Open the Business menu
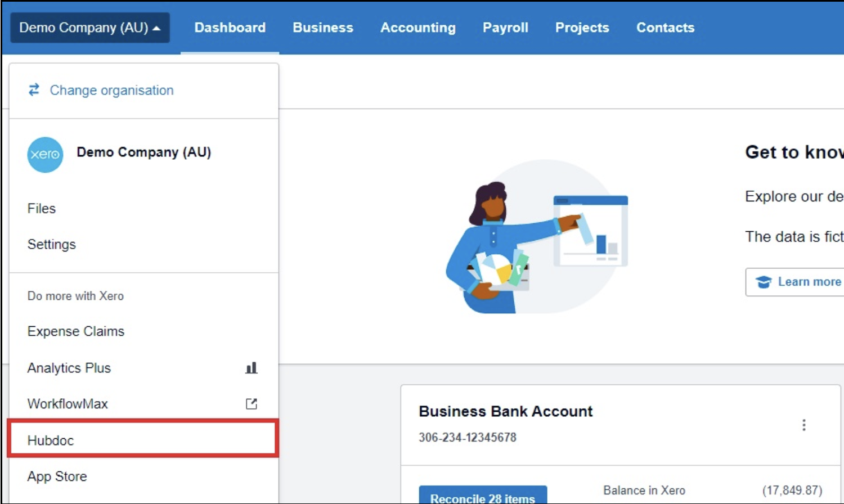Image resolution: width=844 pixels, height=504 pixels. click(322, 27)
